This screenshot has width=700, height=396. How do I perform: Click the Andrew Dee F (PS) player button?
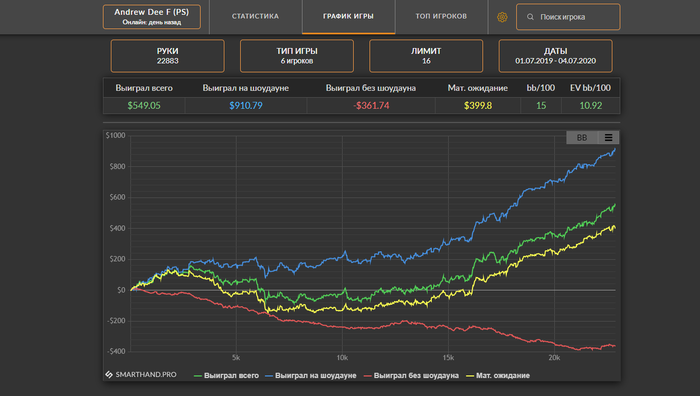click(x=152, y=17)
